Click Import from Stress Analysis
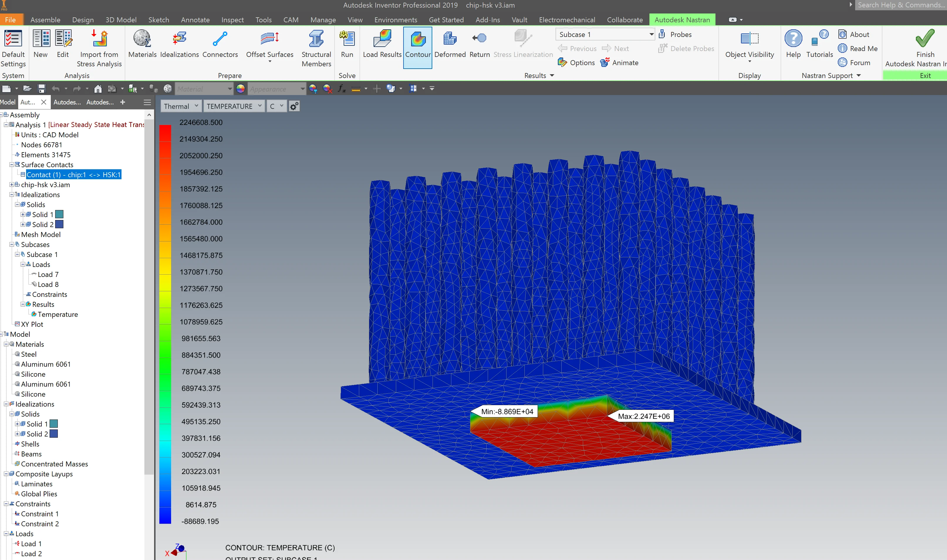 pyautogui.click(x=99, y=48)
